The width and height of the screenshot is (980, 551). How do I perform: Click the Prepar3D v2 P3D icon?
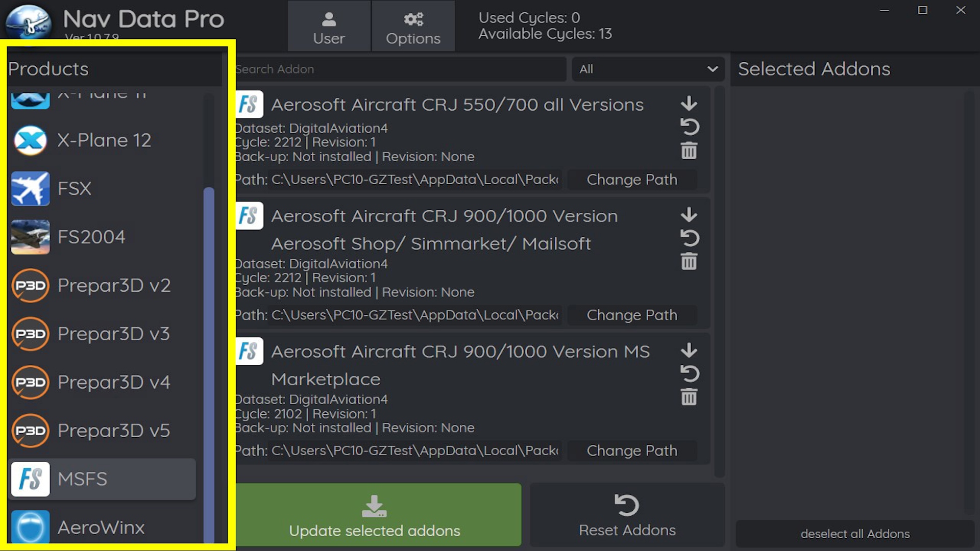[x=31, y=286]
